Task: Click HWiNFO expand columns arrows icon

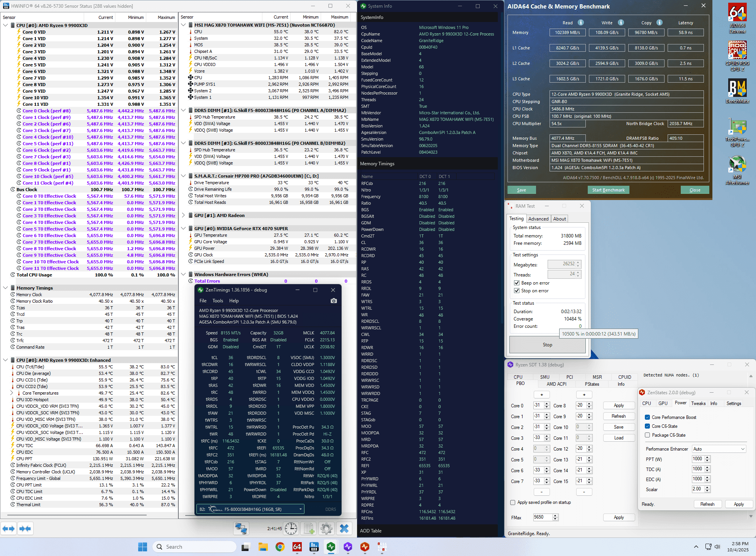Action: click(8, 529)
